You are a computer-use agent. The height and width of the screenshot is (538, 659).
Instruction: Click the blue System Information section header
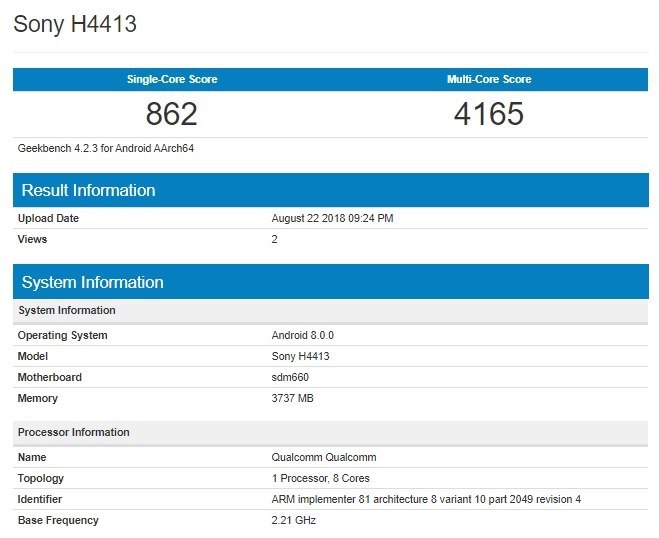[x=331, y=282]
